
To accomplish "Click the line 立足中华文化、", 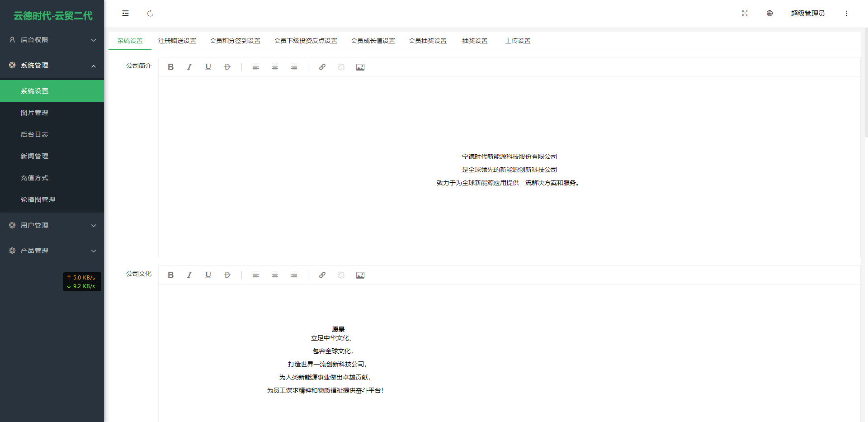I will click(332, 338).
